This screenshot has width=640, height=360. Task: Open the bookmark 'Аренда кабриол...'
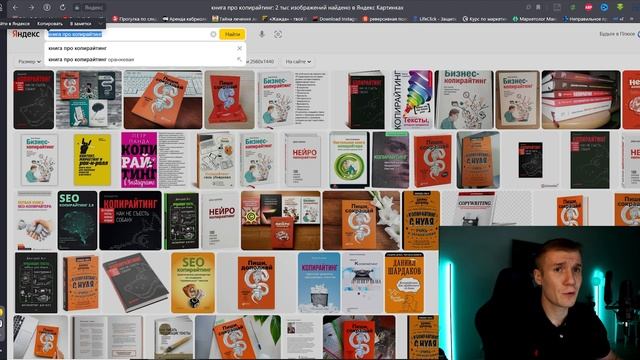[x=184, y=19]
